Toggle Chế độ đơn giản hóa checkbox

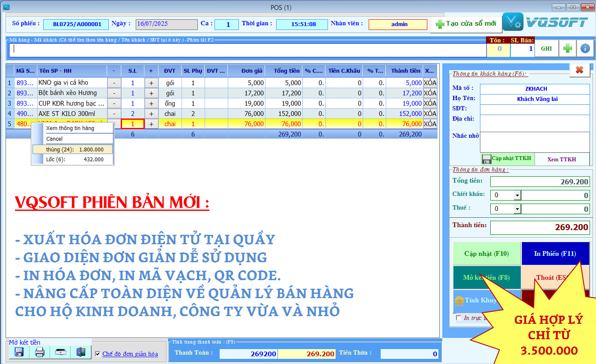tap(98, 354)
